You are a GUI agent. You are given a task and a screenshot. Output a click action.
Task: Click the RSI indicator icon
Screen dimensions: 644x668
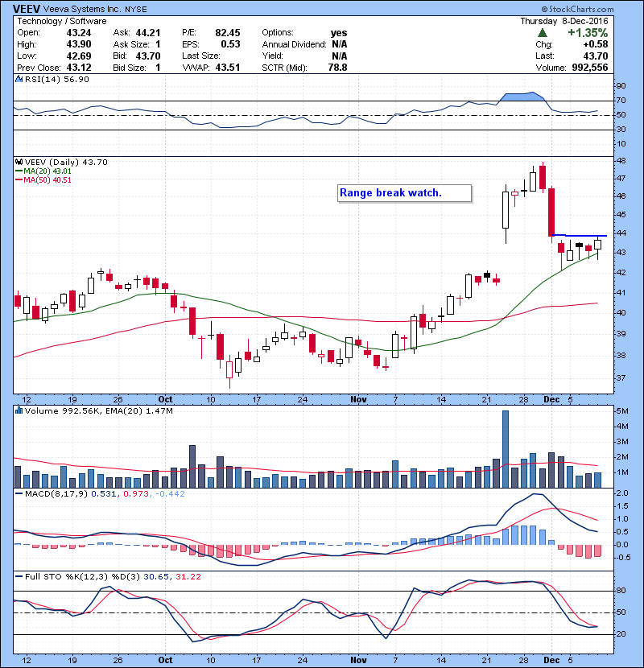tap(19, 79)
